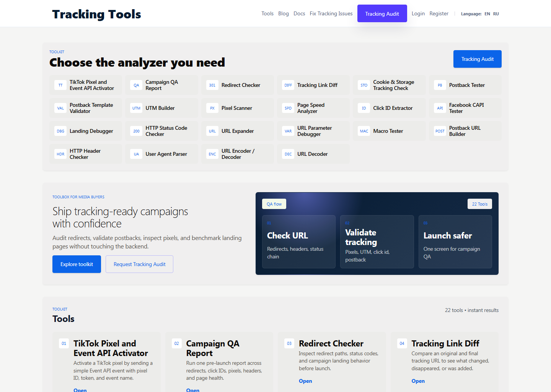Click the 03 number badge on Redirect Checker card

pos(289,343)
